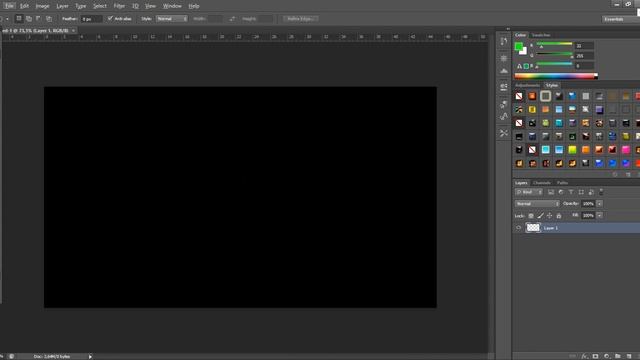The width and height of the screenshot is (640, 360).
Task: Open the layer Kind filter dropdown
Action: 529,192
